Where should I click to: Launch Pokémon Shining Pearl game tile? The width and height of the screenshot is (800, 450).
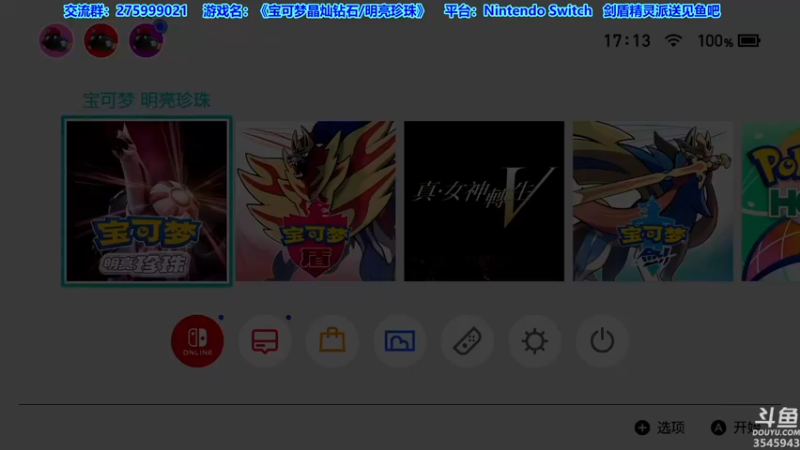coord(147,201)
